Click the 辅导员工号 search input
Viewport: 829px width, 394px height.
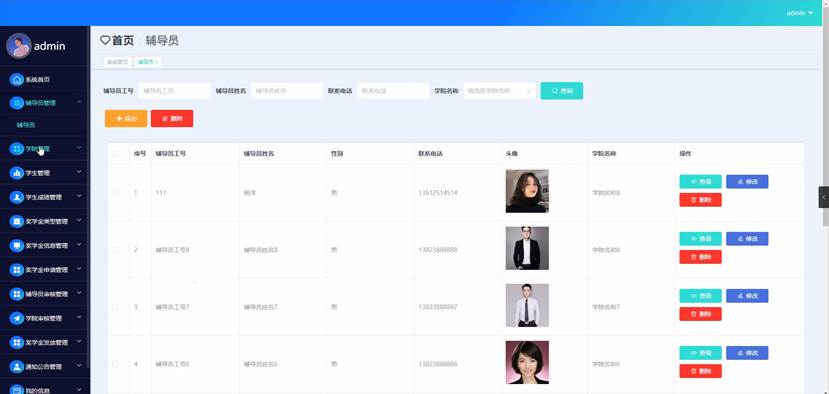[174, 91]
